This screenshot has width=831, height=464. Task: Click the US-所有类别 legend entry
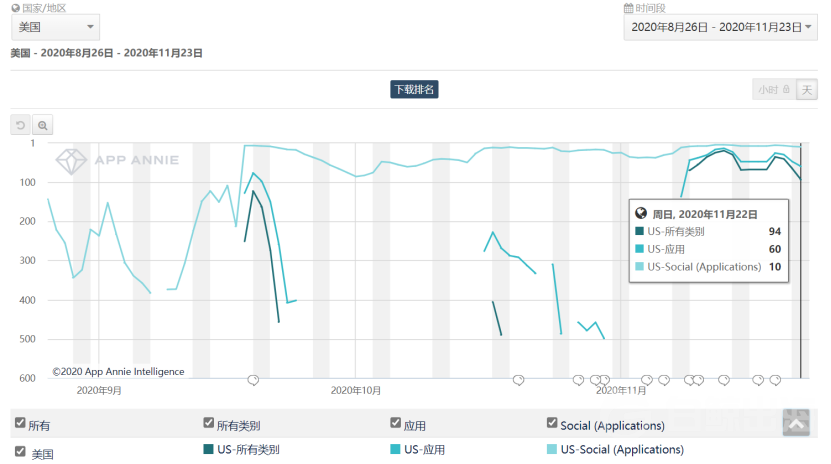[248, 450]
